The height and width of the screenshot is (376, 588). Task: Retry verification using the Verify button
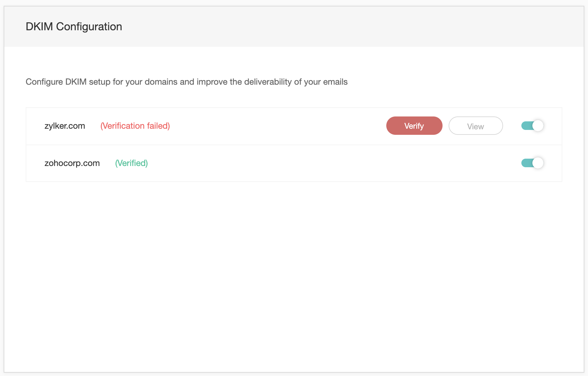click(x=414, y=126)
